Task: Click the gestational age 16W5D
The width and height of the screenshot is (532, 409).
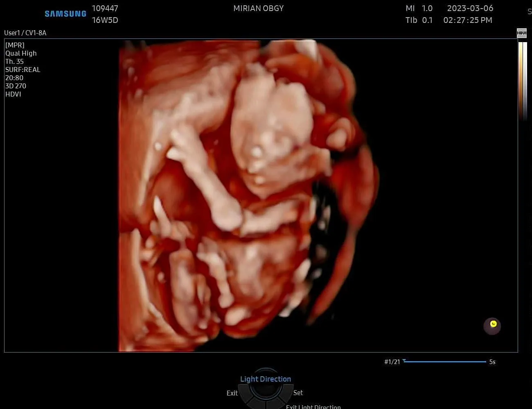Action: tap(105, 20)
